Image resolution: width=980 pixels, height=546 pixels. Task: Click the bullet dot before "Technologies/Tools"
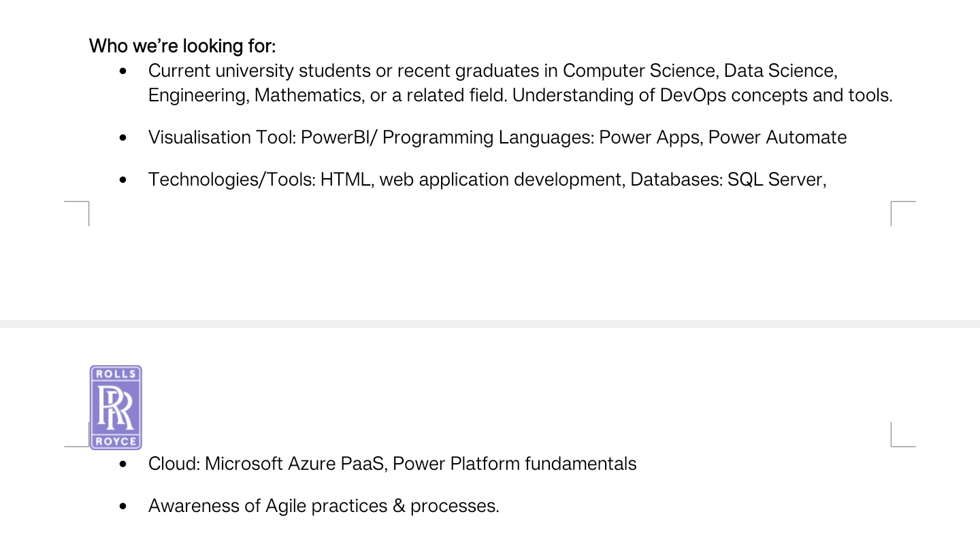[122, 180]
